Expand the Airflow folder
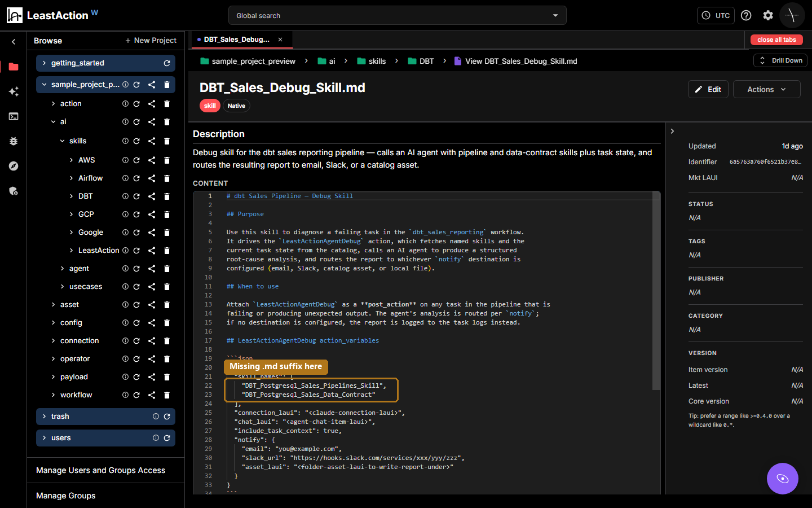812x508 pixels. click(x=71, y=178)
